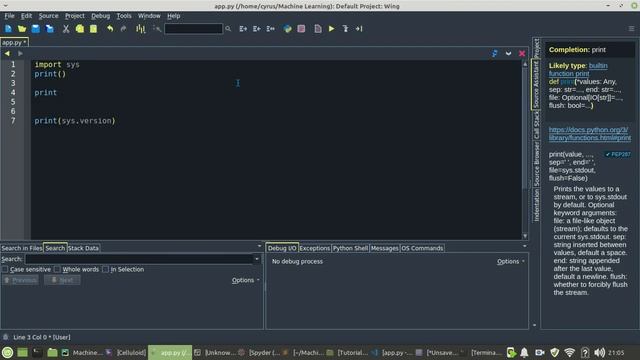Switch to the Search in Files tab
The width and height of the screenshot is (640, 360).
click(22, 248)
